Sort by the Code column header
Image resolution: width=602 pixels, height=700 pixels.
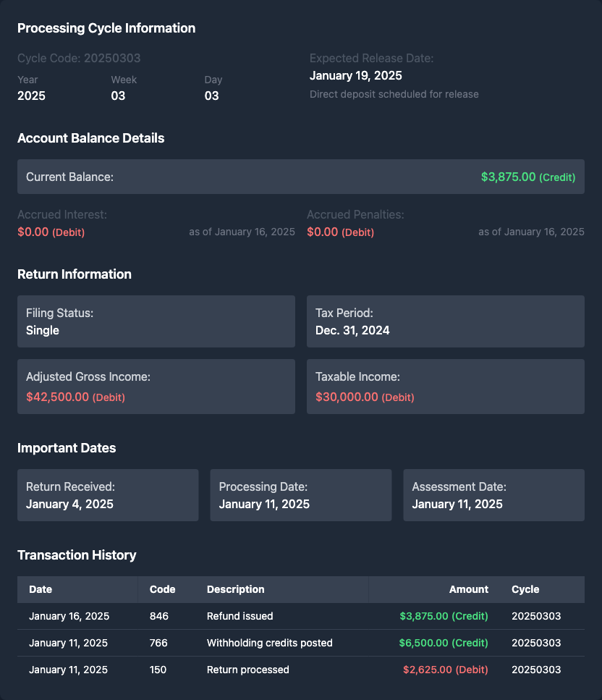(162, 589)
